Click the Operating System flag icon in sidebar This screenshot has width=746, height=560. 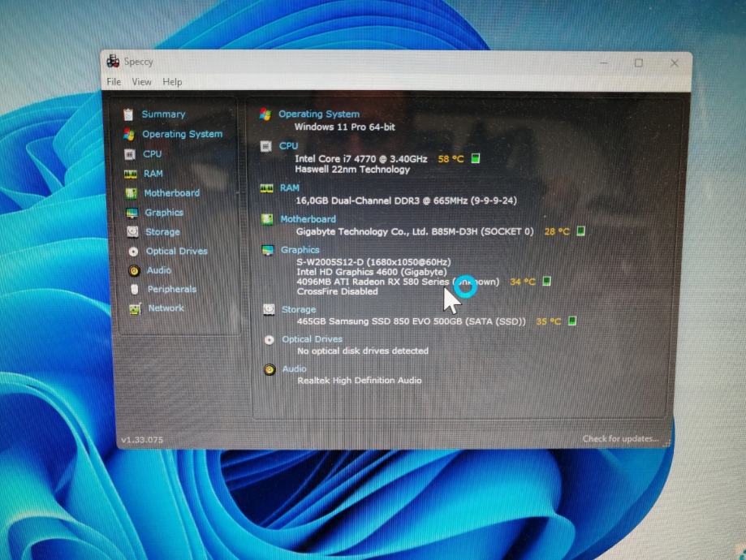[x=129, y=134]
